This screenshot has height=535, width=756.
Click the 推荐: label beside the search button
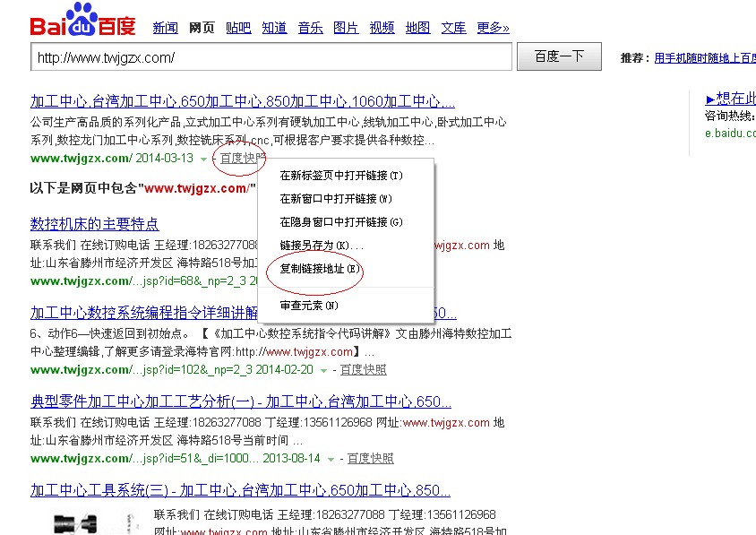coord(634,58)
